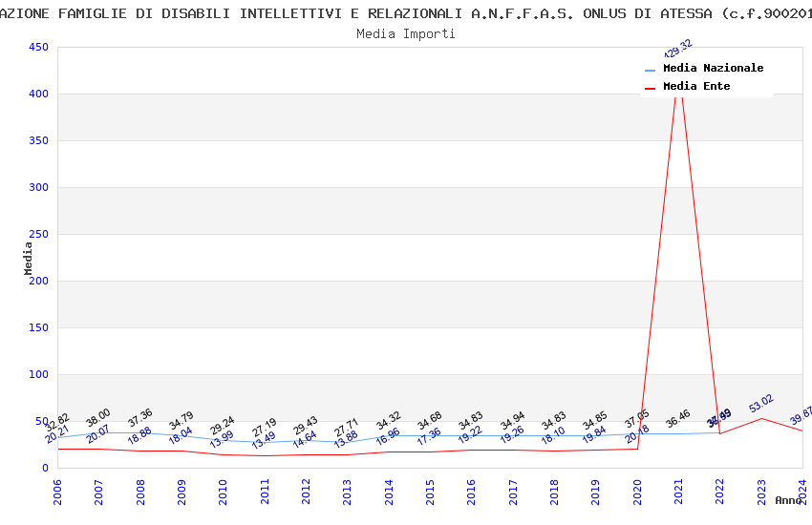Click the data label 37.05
Screen dimensions: 812x525
tap(637, 418)
